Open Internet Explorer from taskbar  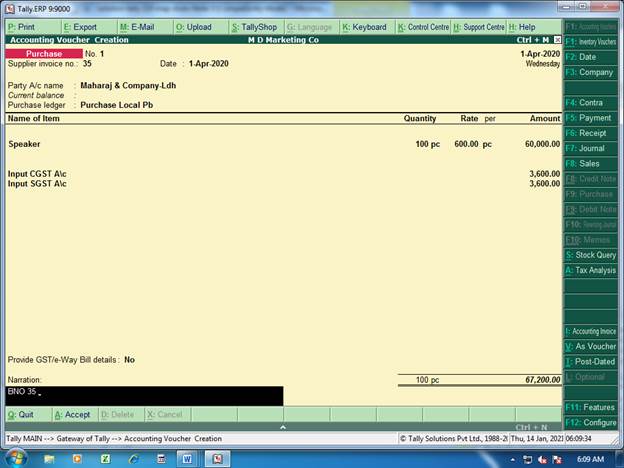click(134, 459)
